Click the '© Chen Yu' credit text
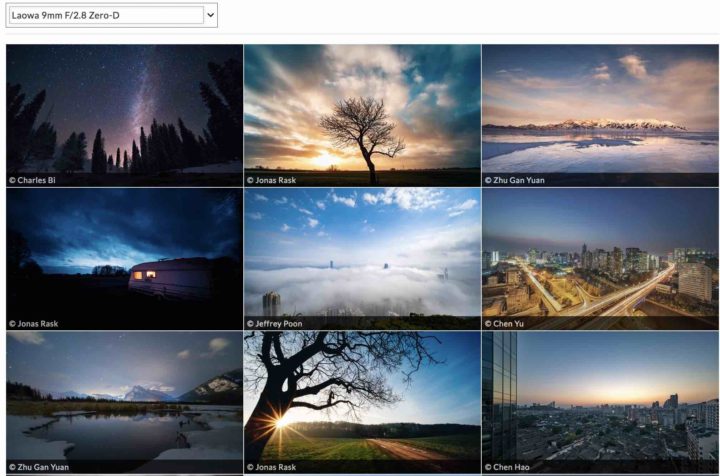Image resolution: width=720 pixels, height=476 pixels. 504,324
